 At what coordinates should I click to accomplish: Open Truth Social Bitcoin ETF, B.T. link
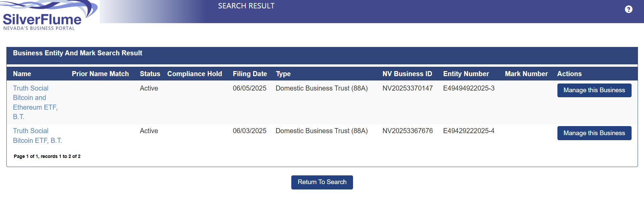(37, 135)
